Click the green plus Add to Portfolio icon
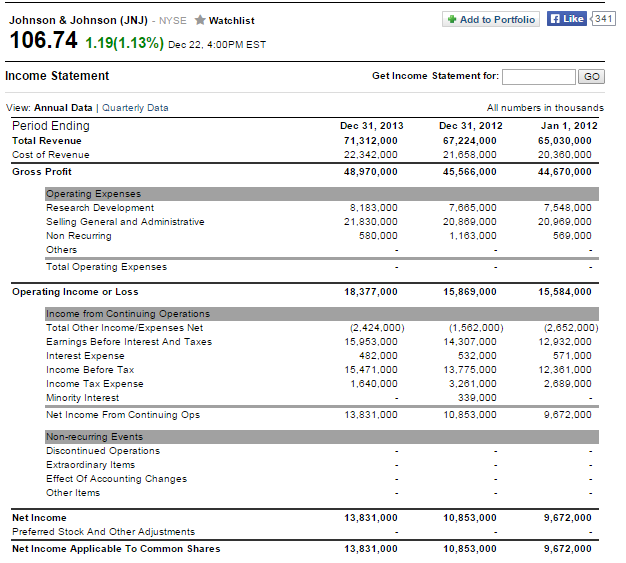 tap(452, 19)
